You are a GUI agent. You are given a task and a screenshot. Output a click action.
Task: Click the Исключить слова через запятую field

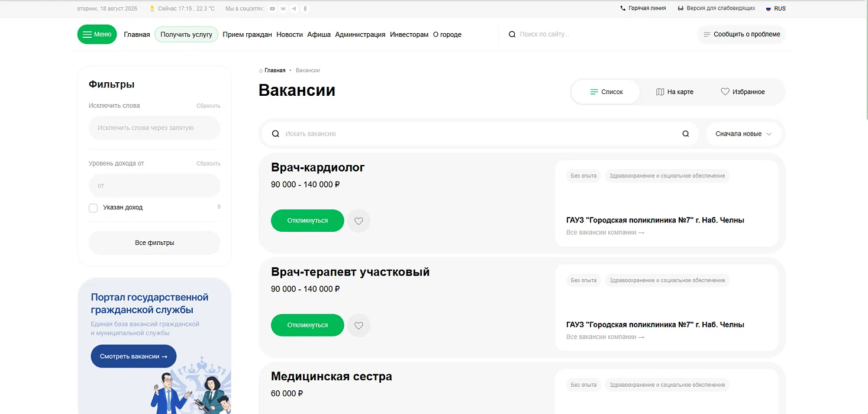[154, 128]
